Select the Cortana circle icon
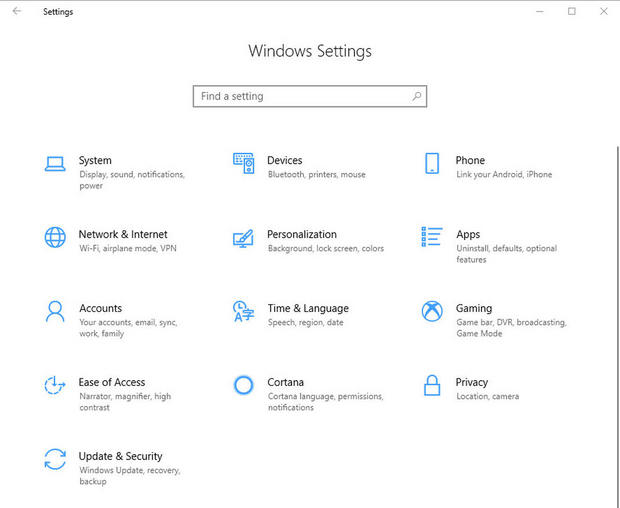Screen dimensions: 620x508 point(243,385)
